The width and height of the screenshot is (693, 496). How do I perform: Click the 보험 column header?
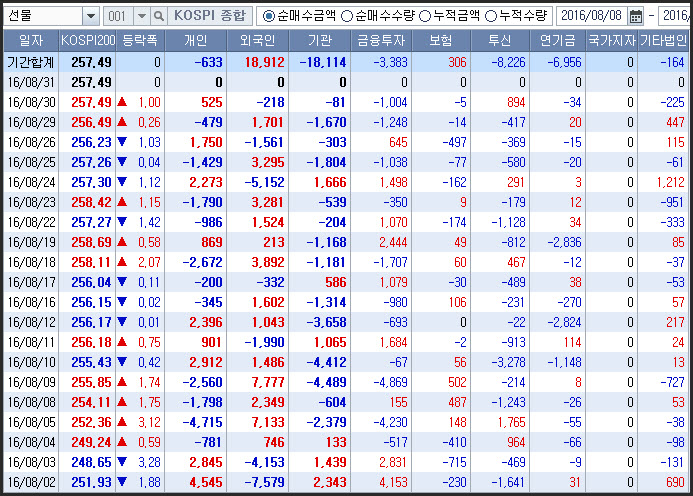(x=441, y=41)
